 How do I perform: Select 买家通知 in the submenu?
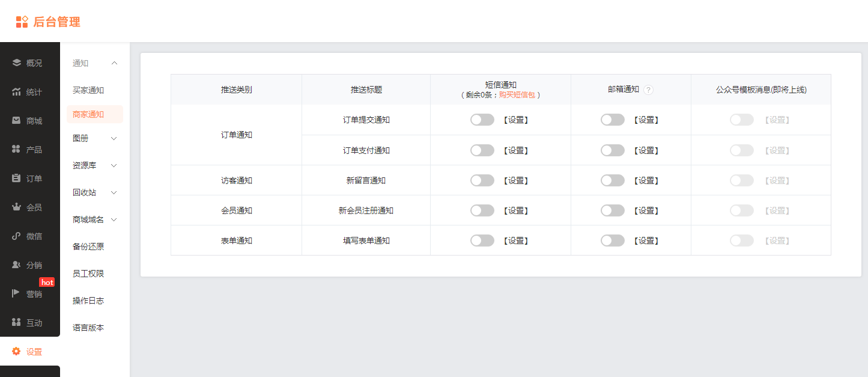pyautogui.click(x=88, y=90)
